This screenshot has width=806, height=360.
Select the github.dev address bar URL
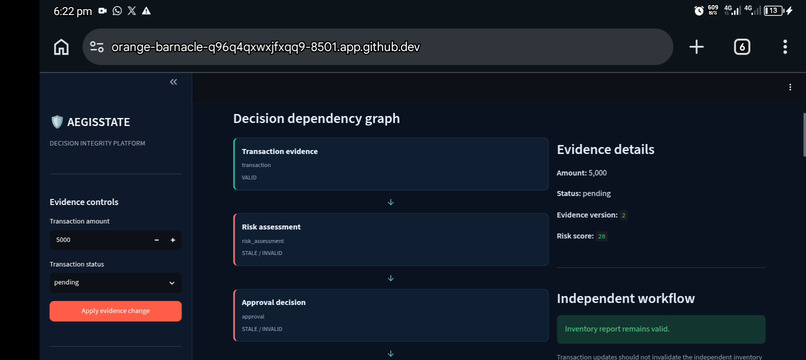tap(266, 47)
